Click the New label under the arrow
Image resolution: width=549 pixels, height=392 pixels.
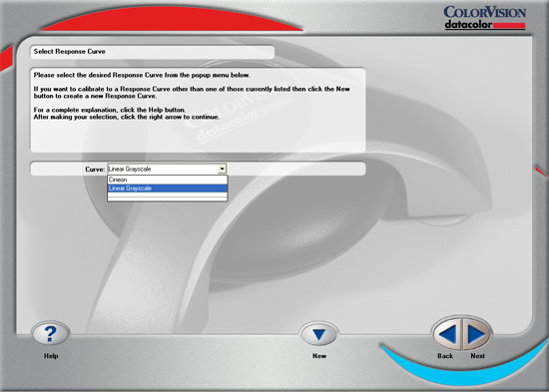tap(319, 356)
